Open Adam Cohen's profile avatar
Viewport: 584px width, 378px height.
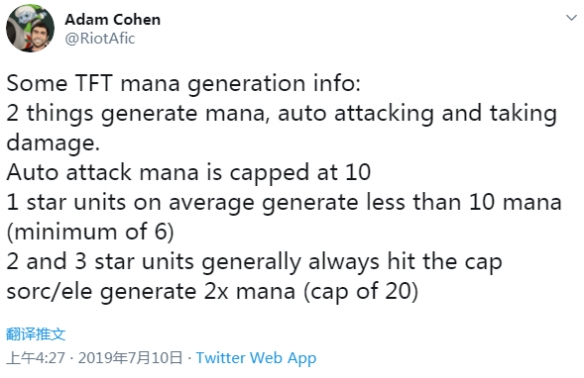click(x=30, y=28)
